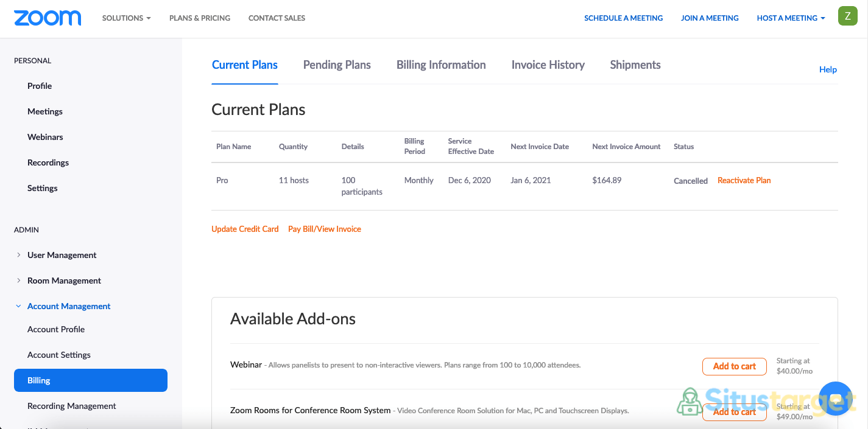Click the Cancelled status text
868x429 pixels.
pos(691,181)
